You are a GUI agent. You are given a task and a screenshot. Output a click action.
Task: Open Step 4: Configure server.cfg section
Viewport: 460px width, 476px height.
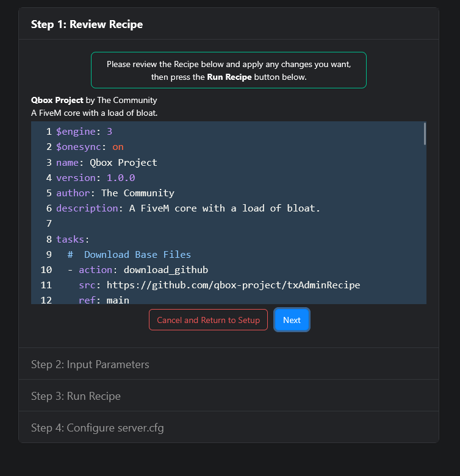[97, 428]
